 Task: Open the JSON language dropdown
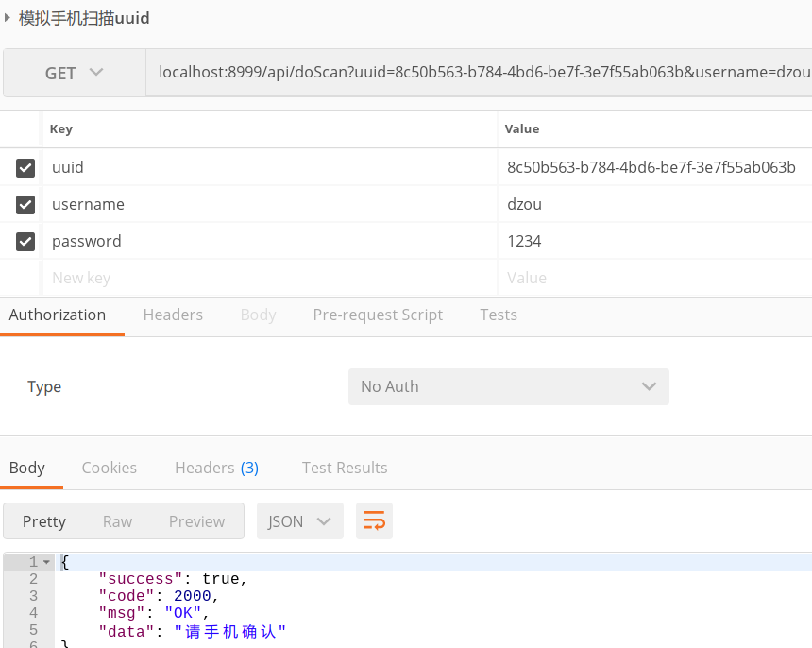click(299, 520)
